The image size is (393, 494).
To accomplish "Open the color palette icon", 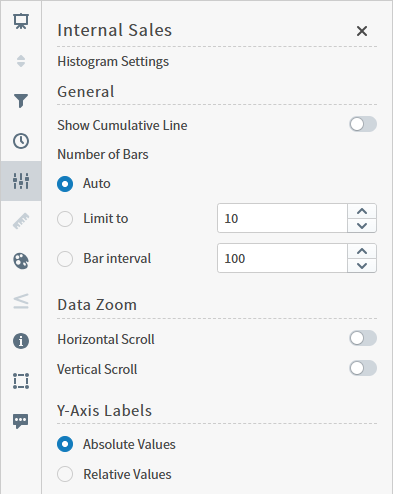I will coord(21,261).
